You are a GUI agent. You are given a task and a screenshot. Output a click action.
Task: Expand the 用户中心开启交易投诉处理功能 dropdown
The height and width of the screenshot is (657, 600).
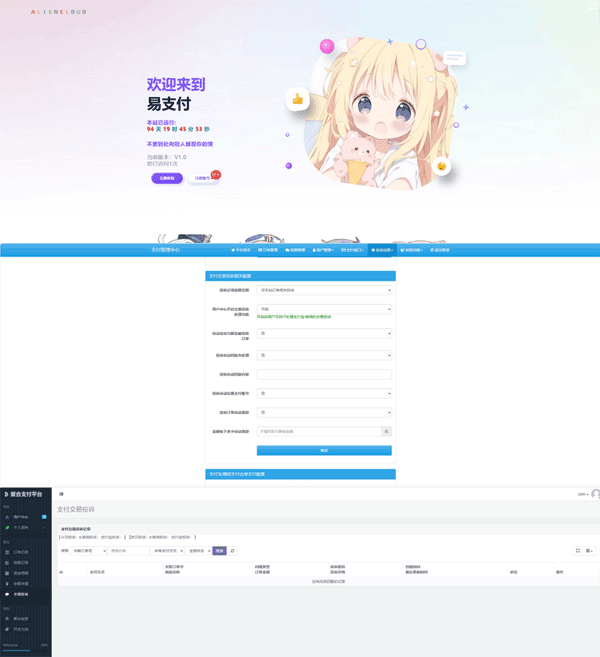click(324, 309)
